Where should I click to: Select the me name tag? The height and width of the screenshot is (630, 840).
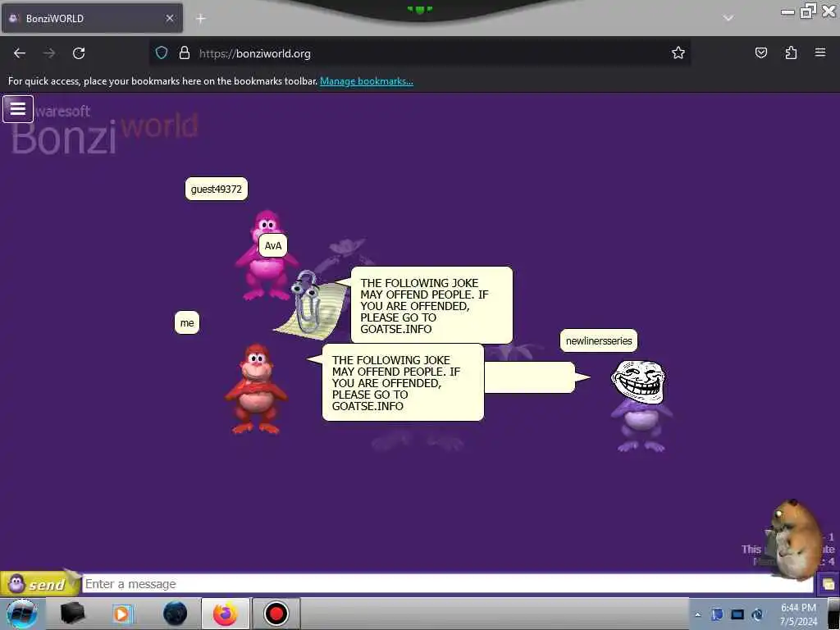tap(187, 323)
